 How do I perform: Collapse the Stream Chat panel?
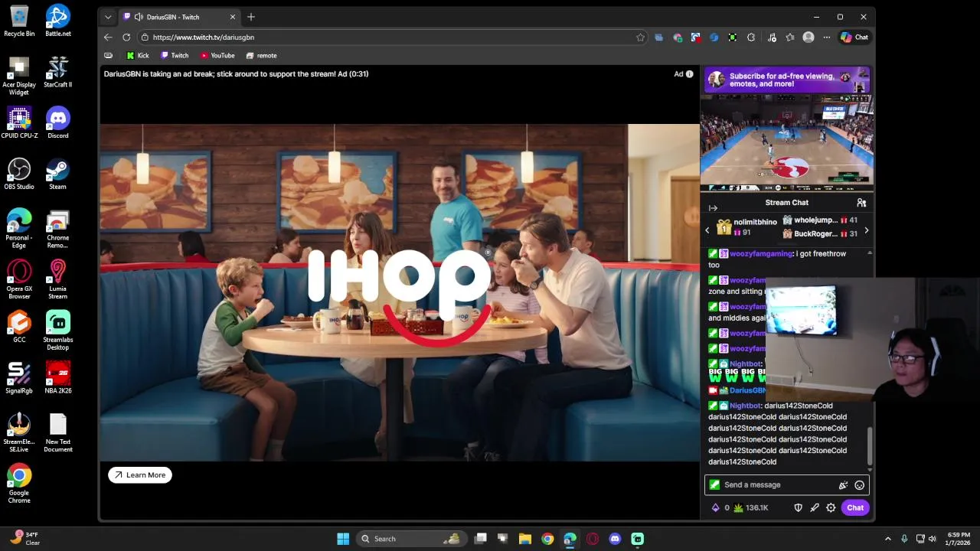[x=713, y=208]
